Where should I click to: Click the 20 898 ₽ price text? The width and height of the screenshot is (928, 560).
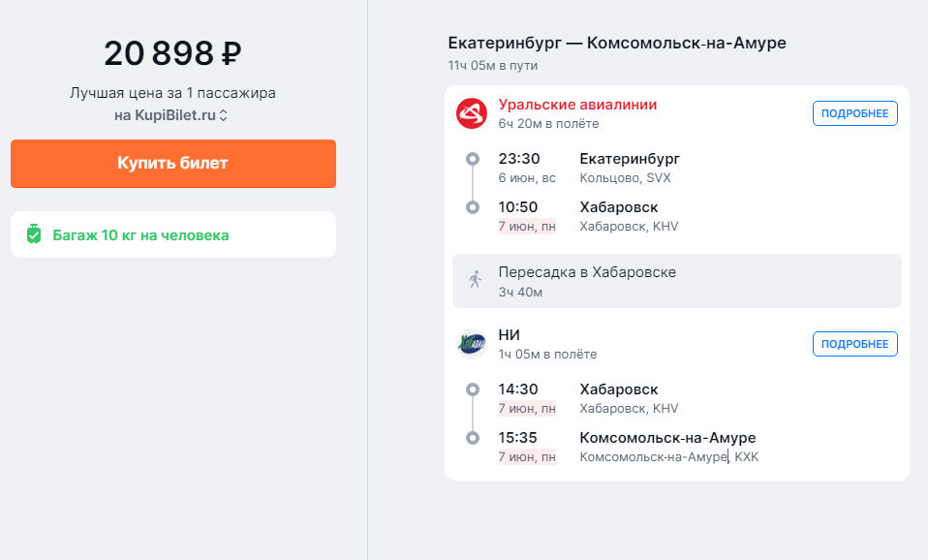172,53
